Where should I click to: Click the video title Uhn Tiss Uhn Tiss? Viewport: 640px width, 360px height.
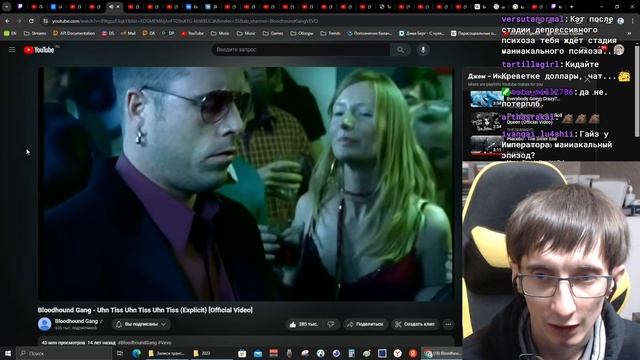(x=145, y=310)
